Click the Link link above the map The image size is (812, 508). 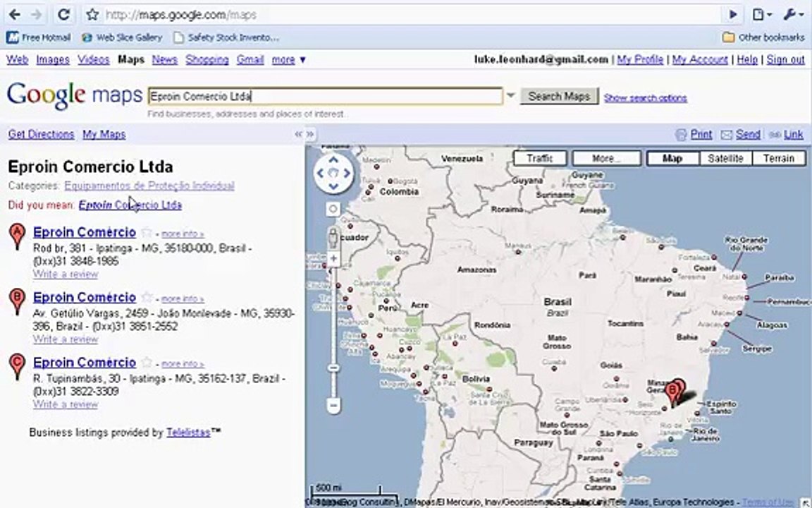[794, 134]
